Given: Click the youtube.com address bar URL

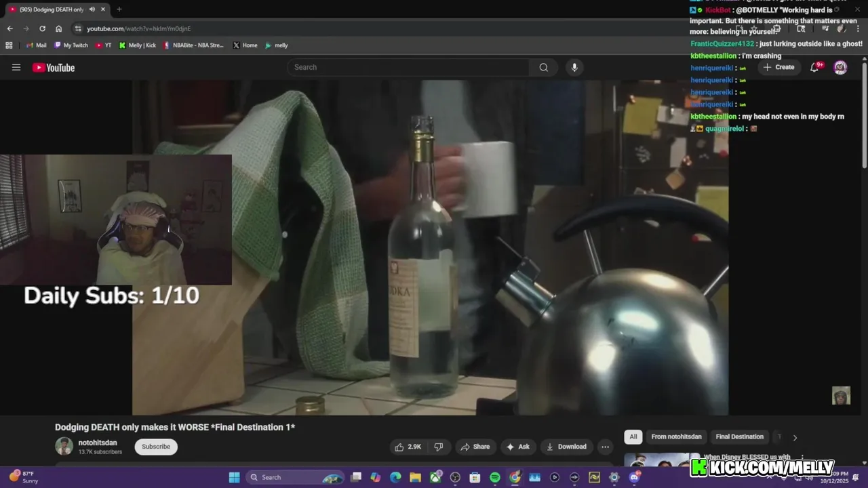Looking at the screenshot, I should tap(139, 28).
